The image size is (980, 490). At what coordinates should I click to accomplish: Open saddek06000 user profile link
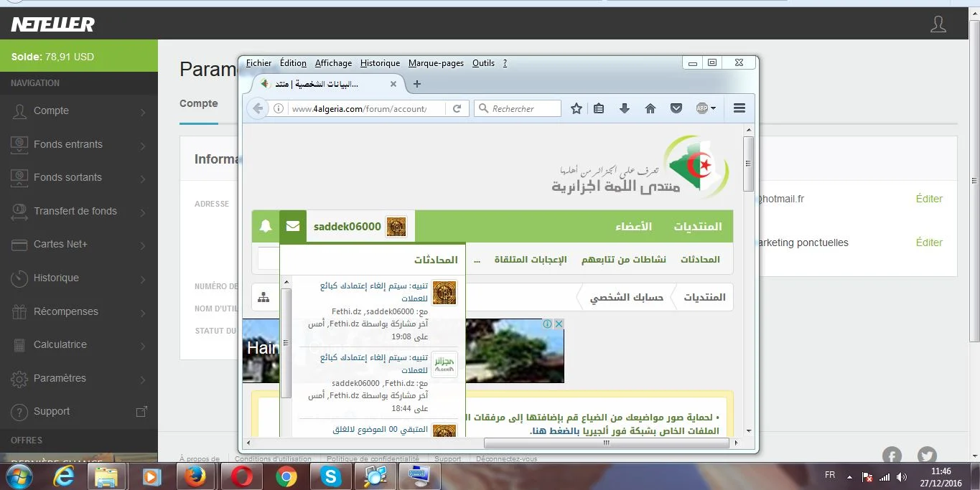click(x=347, y=227)
